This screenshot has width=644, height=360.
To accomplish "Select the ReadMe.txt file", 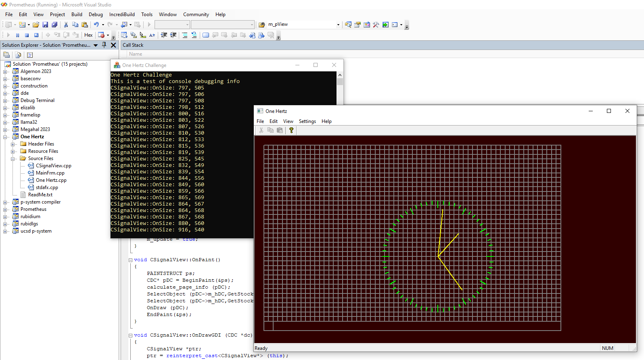I will coord(40,195).
